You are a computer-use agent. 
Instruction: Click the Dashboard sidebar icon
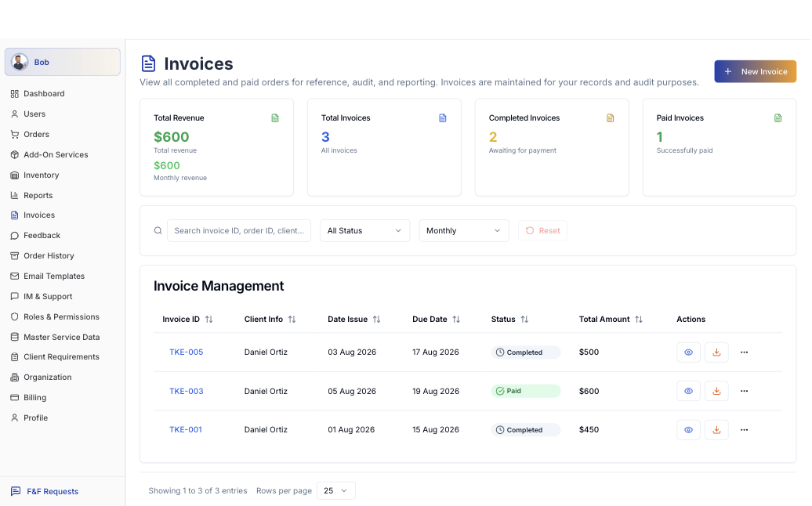pyautogui.click(x=14, y=94)
